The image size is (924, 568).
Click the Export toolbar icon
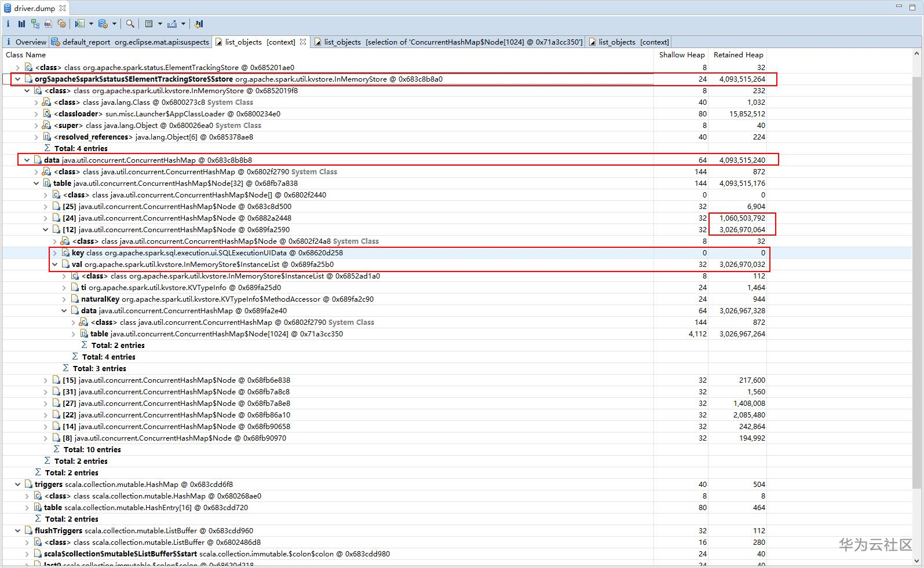172,24
